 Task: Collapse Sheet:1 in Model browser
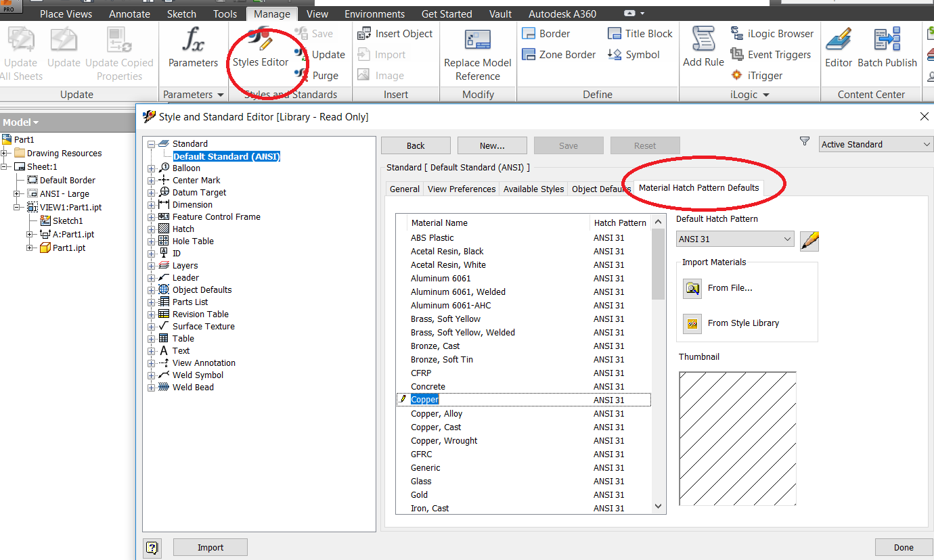tap(4, 167)
